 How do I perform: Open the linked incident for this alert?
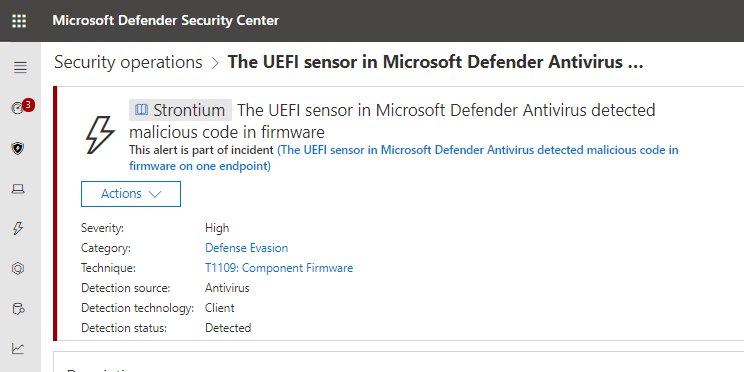point(403,158)
